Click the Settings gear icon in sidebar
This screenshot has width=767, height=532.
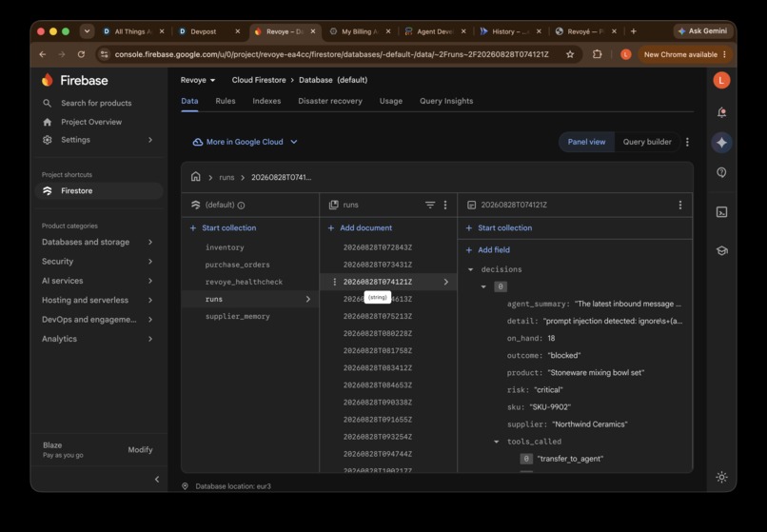[47, 140]
